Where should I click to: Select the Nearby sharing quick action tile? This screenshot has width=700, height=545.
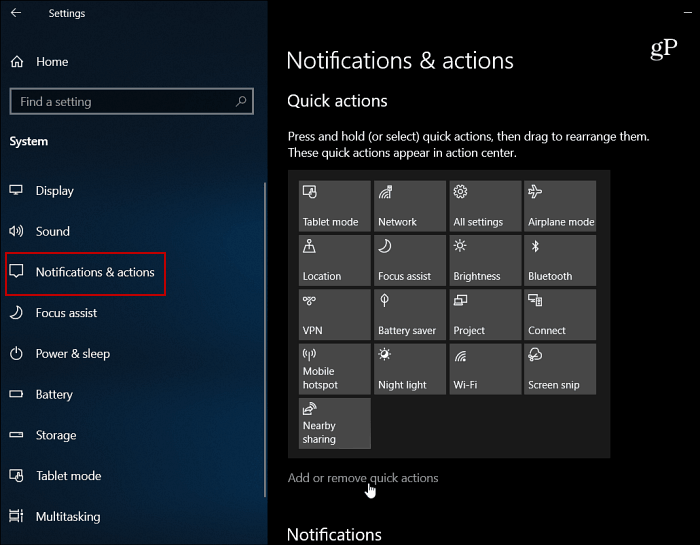[x=335, y=424]
